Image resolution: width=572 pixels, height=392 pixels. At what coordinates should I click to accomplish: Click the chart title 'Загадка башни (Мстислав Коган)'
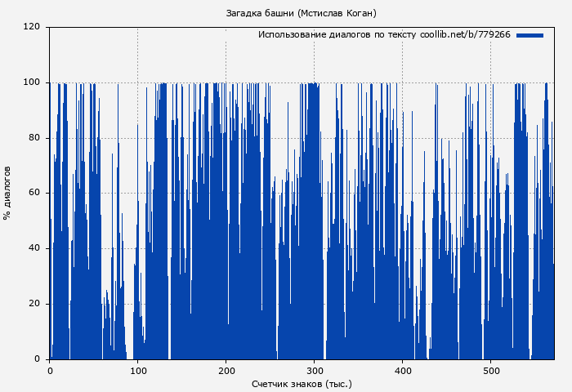pos(301,13)
